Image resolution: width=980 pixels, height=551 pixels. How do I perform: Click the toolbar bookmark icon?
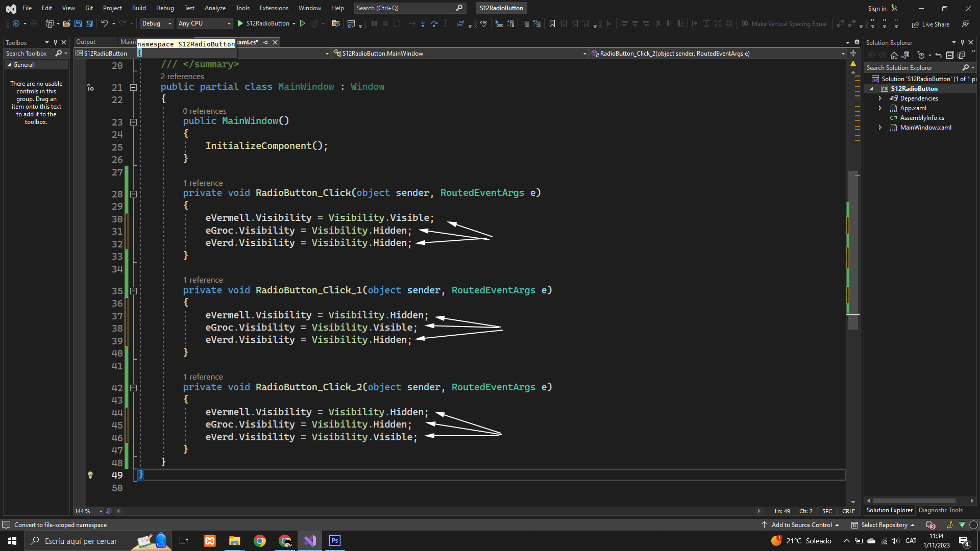tap(552, 23)
